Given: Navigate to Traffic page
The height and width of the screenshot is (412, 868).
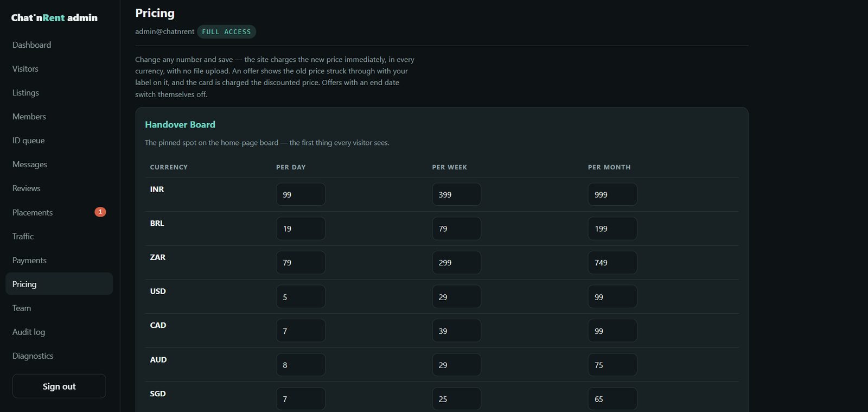Looking at the screenshot, I should click(x=59, y=236).
